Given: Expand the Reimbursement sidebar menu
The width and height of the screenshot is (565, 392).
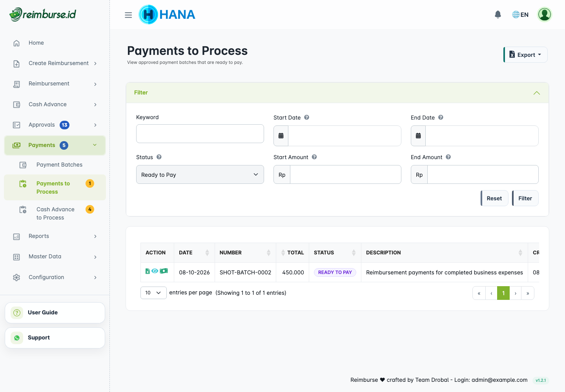Looking at the screenshot, I should tap(55, 84).
